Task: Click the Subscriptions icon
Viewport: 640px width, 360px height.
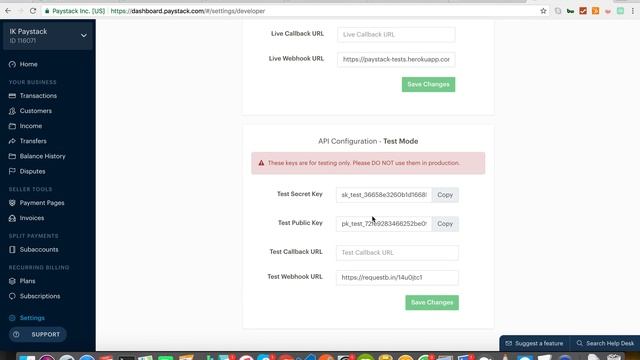Action: point(12,296)
